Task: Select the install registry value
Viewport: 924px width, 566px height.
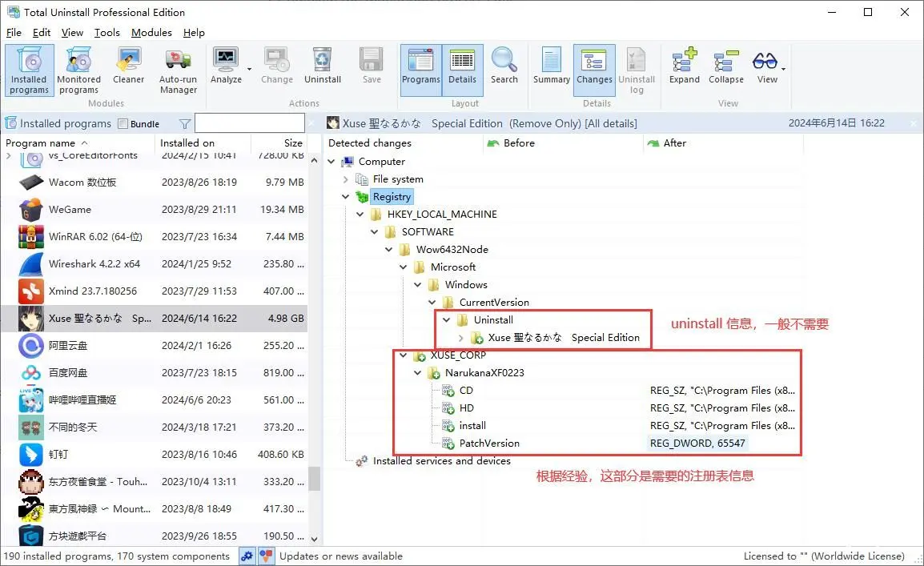Action: click(x=472, y=426)
